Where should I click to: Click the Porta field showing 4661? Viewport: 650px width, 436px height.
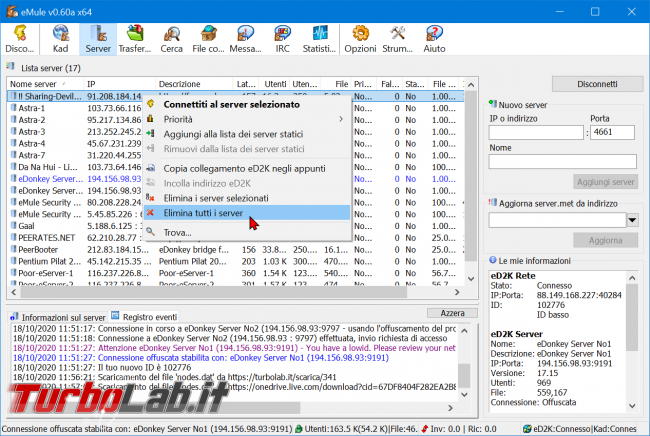click(612, 133)
